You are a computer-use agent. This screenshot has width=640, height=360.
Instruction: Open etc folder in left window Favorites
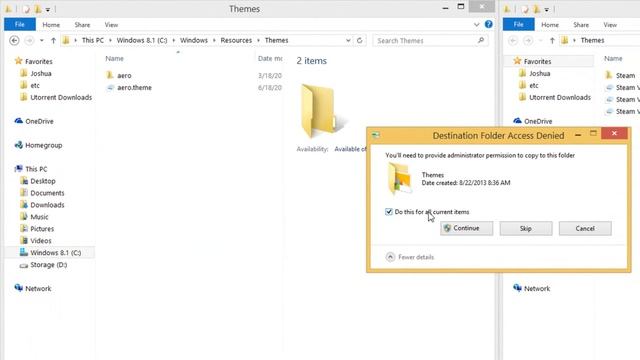pos(35,85)
